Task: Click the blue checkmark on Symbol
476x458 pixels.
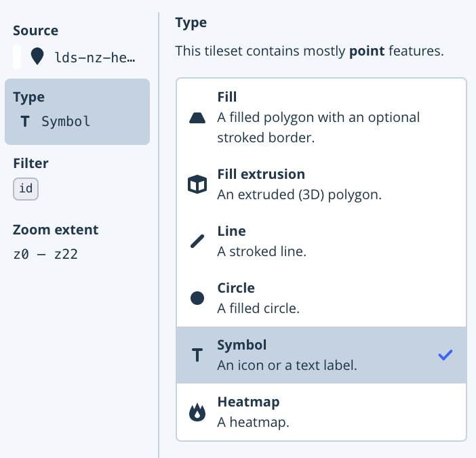Action: pos(445,355)
